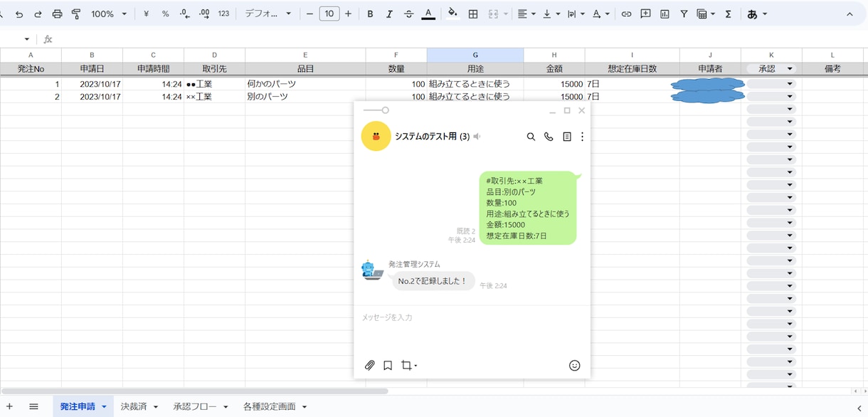The height and width of the screenshot is (417, 868).
Task: Add a new sheet
Action: pos(9,406)
